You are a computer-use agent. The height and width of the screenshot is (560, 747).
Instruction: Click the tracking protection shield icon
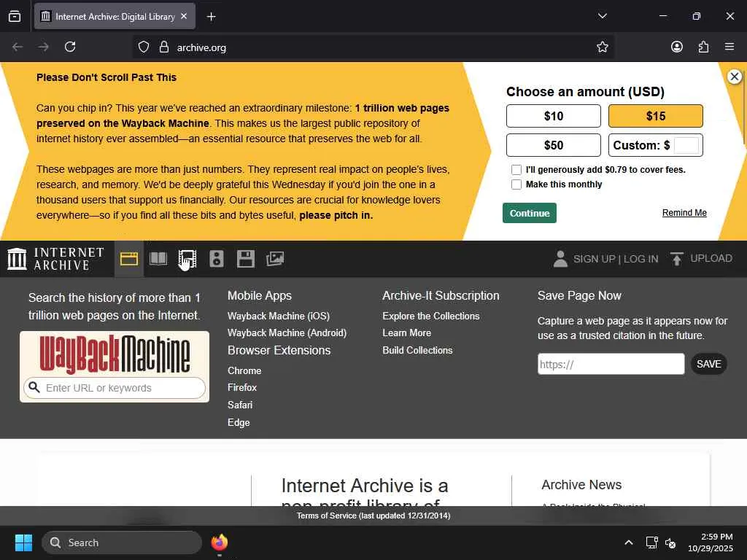tap(144, 47)
